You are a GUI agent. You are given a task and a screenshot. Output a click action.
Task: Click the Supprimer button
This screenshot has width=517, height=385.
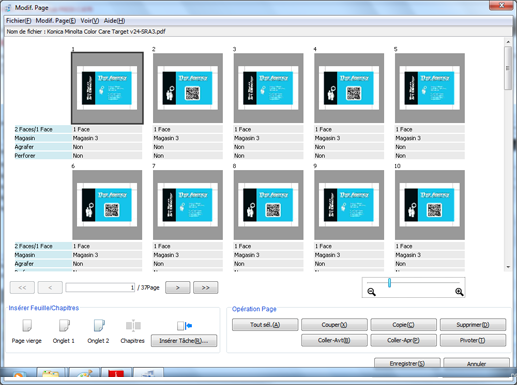tap(473, 325)
